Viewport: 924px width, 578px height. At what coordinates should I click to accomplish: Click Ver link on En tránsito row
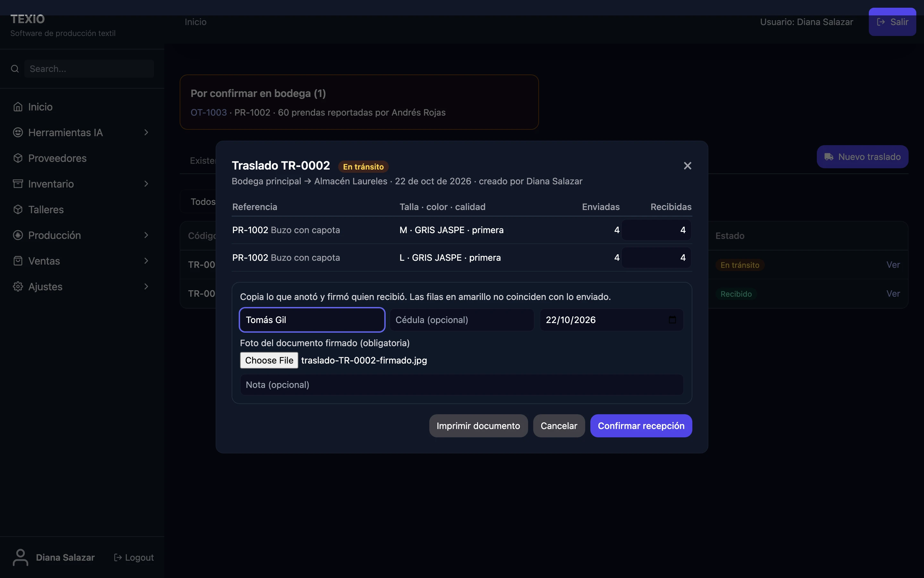pos(893,265)
